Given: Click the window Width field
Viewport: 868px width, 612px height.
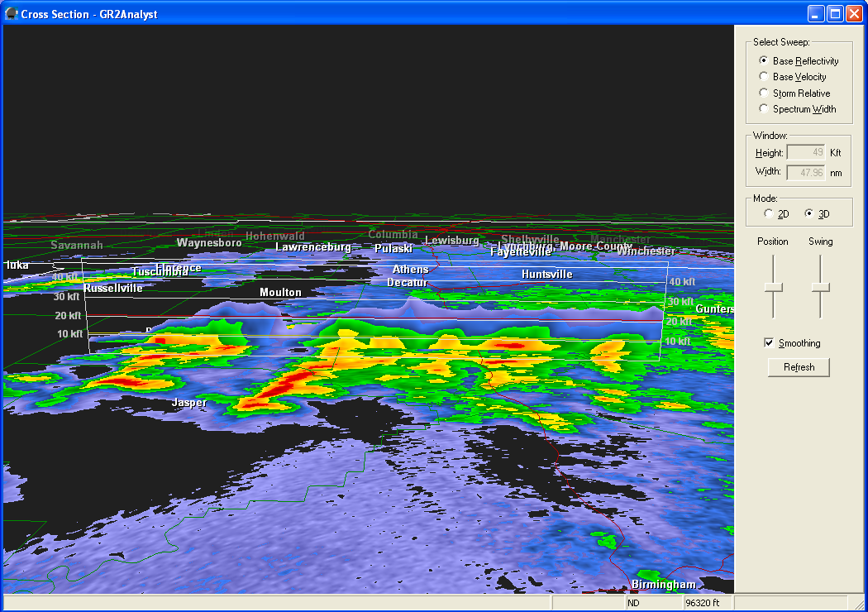Looking at the screenshot, I should 805,172.
